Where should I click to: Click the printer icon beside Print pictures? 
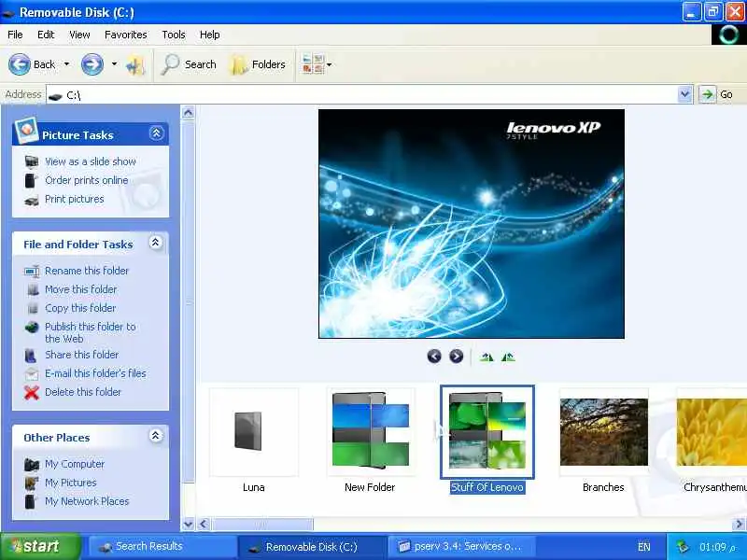(32, 200)
